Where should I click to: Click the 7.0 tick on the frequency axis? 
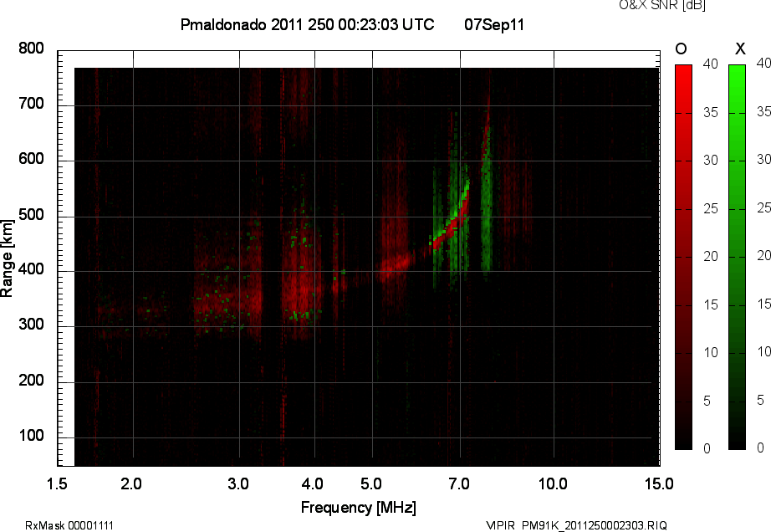click(459, 483)
